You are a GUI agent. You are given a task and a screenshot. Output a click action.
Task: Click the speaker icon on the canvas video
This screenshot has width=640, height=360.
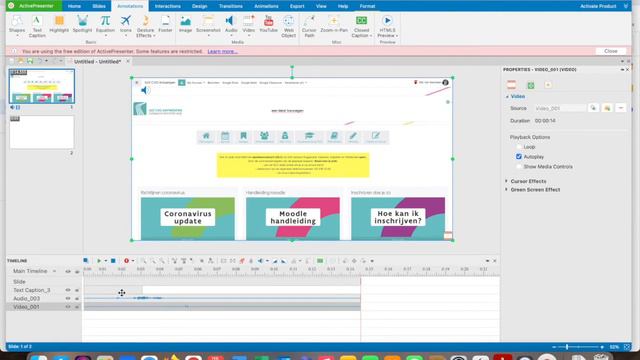(145, 90)
